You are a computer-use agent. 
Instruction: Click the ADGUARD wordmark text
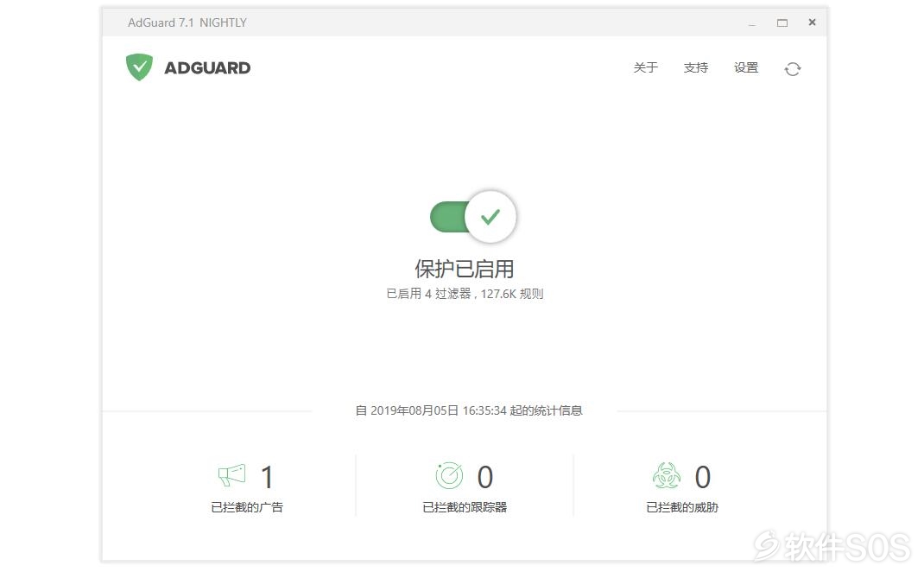(x=207, y=67)
